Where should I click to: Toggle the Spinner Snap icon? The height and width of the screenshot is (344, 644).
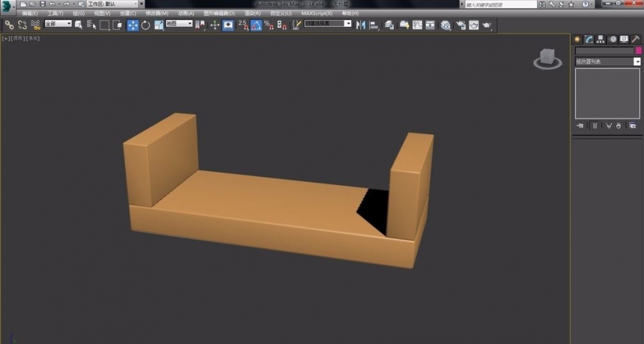(282, 25)
